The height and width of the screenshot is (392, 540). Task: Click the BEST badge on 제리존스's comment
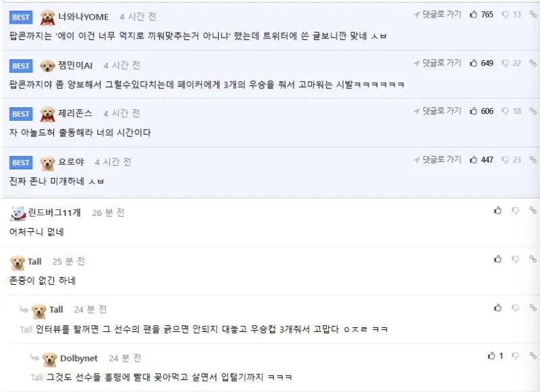(x=21, y=114)
